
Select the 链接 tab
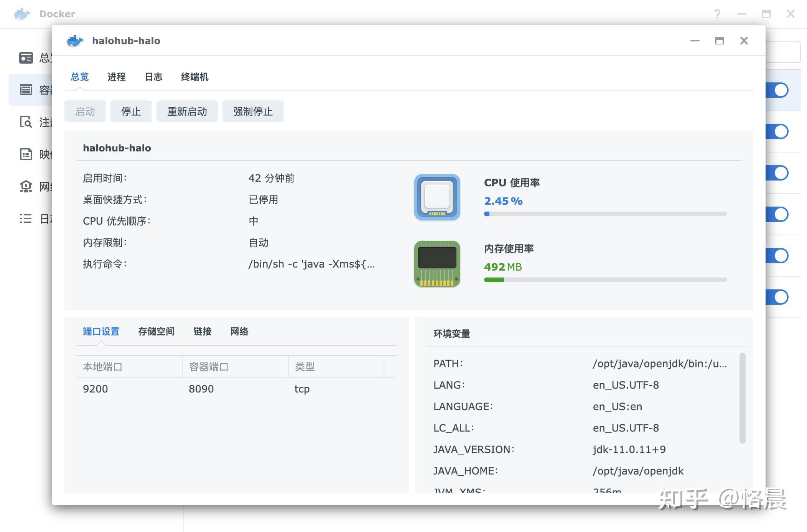pyautogui.click(x=203, y=332)
